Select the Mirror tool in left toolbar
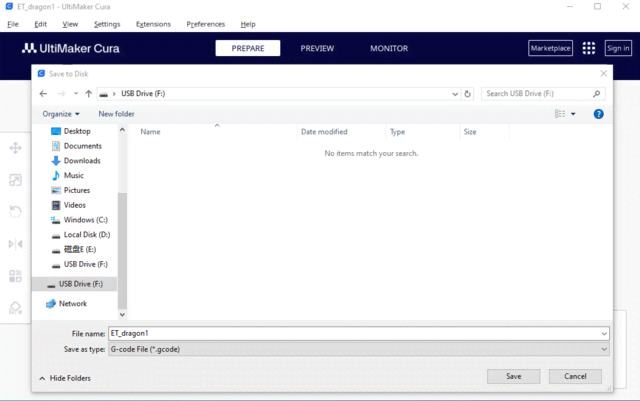The width and height of the screenshot is (640, 401). coord(15,244)
